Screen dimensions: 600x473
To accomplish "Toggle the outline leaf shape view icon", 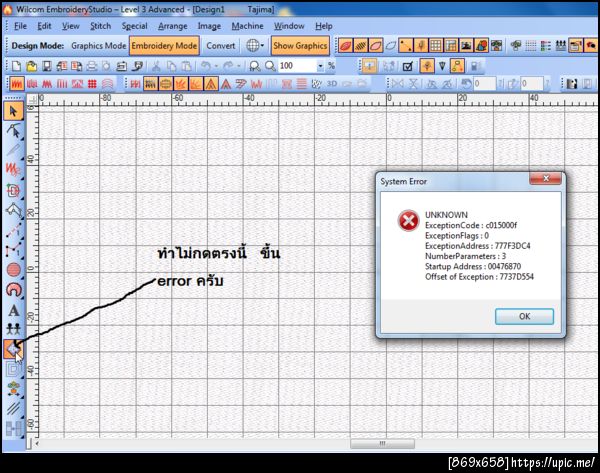I will tap(375, 46).
